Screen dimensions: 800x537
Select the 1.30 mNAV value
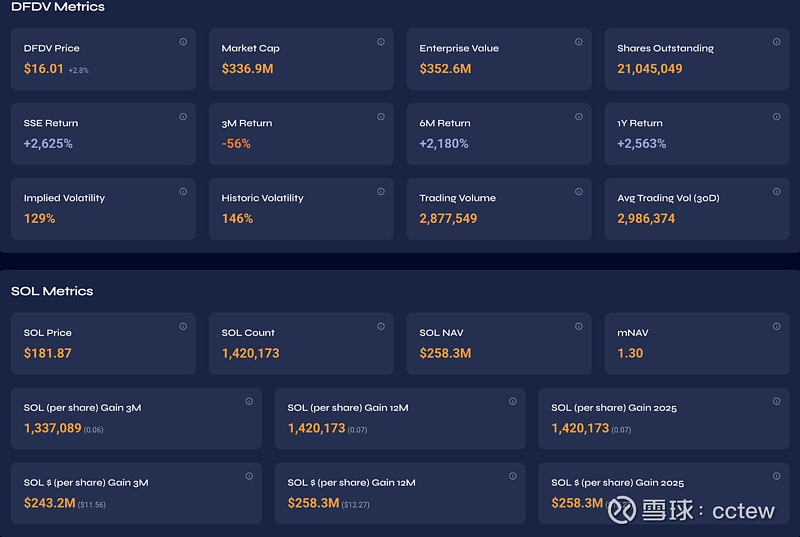click(x=630, y=353)
